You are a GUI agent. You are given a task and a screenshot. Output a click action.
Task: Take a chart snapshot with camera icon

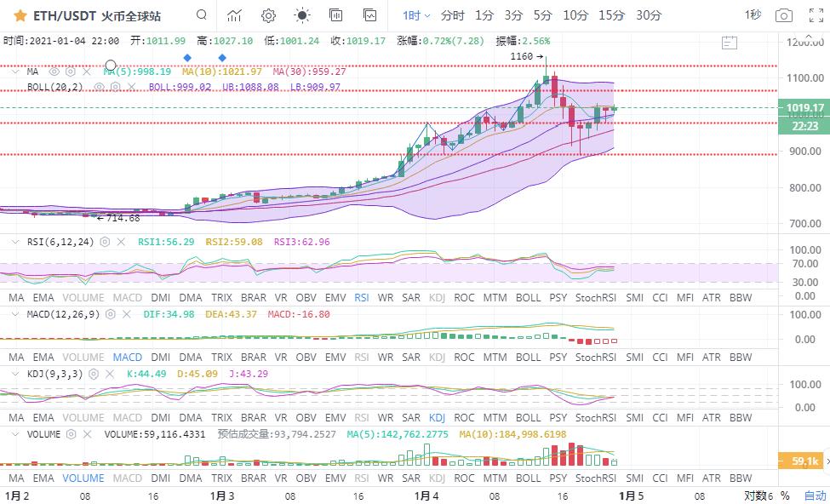(x=783, y=15)
